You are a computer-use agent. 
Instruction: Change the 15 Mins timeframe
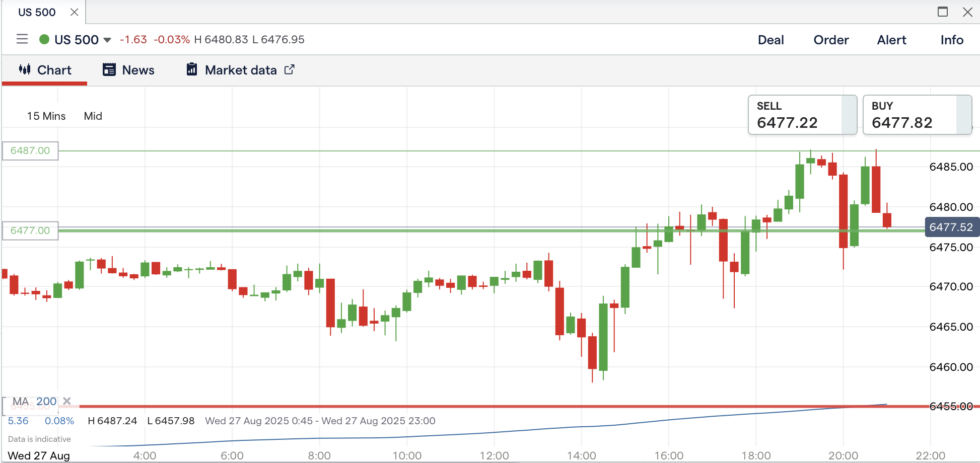point(46,116)
